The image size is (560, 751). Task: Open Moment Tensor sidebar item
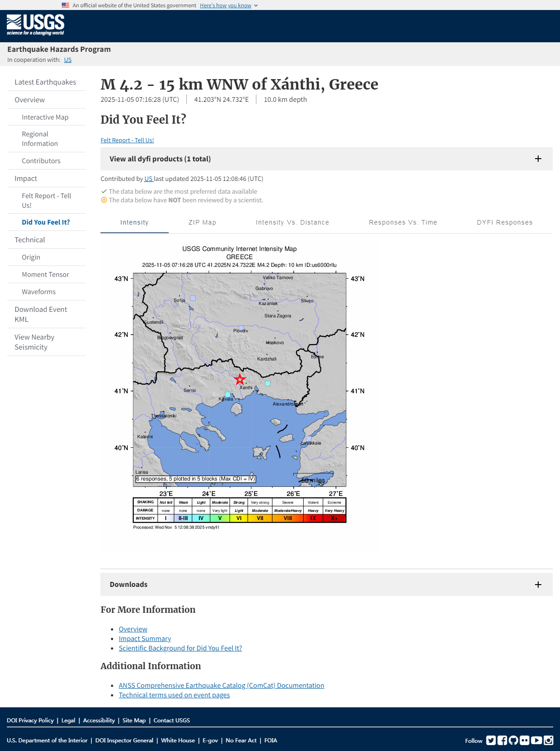46,275
